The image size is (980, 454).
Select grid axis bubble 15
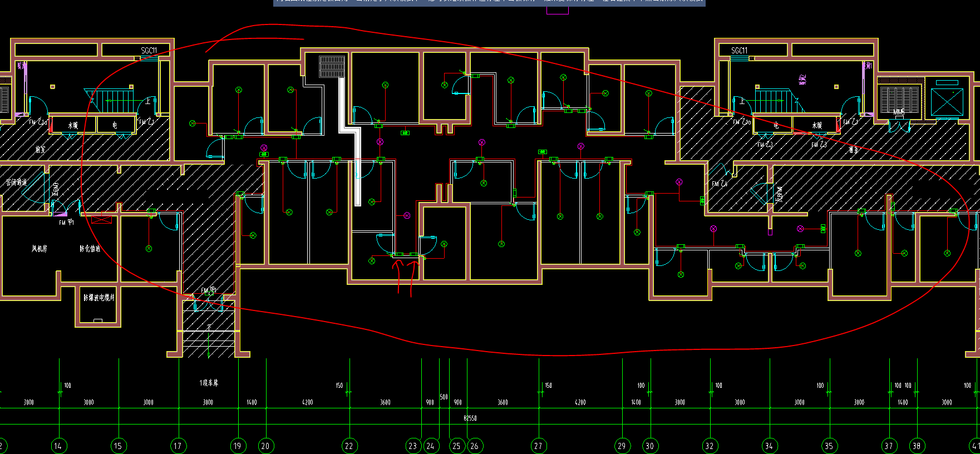pyautogui.click(x=119, y=446)
